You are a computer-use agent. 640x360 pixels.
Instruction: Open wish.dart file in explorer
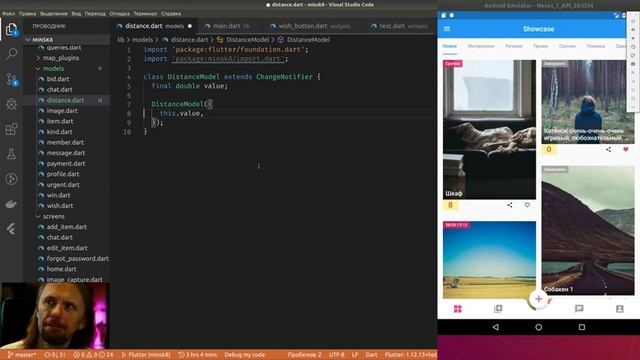[x=60, y=206]
